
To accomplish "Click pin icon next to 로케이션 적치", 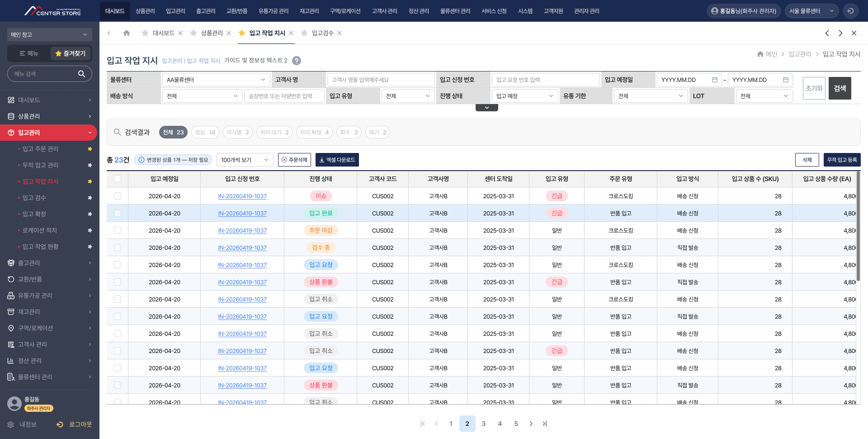I will coord(90,230).
